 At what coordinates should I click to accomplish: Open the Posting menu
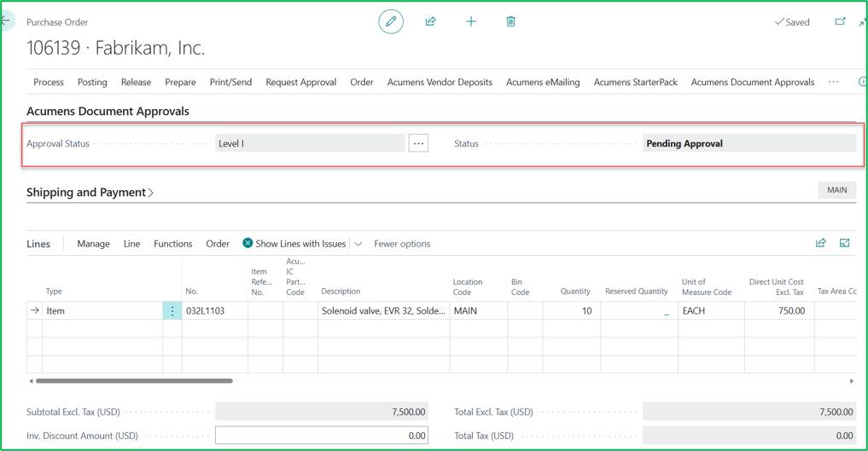click(x=92, y=82)
